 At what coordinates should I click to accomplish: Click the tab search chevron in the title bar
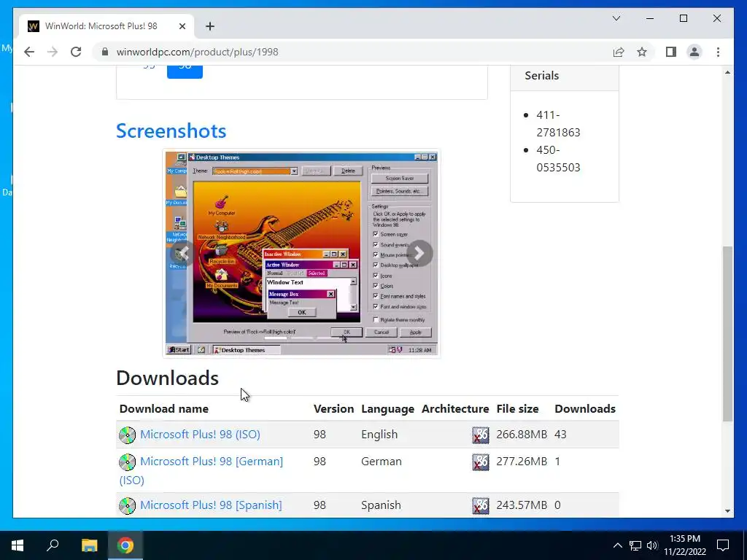click(x=616, y=18)
